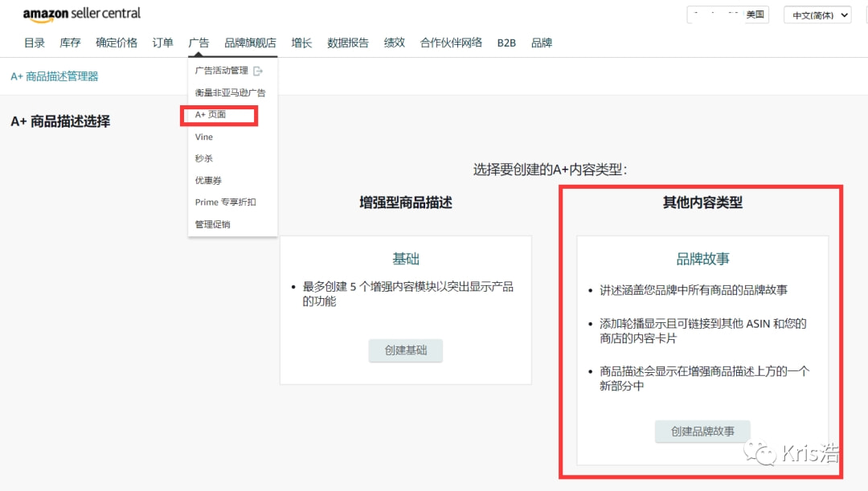Viewport: 868px width, 491px height.
Task: Click the 其他内容类型 heading
Action: (x=702, y=203)
